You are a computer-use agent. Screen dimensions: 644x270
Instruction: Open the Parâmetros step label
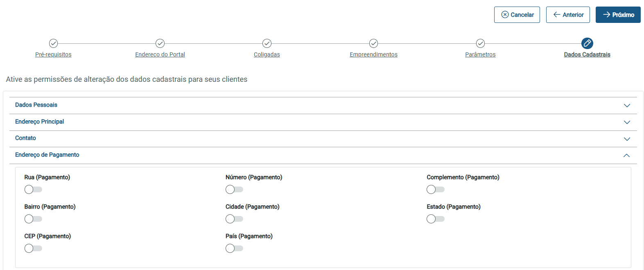(480, 54)
